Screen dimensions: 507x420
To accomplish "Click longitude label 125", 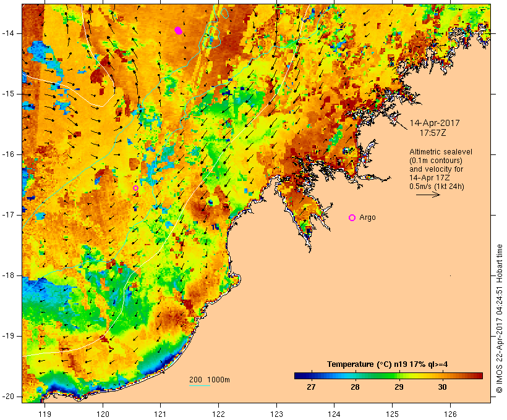I will point(393,414).
